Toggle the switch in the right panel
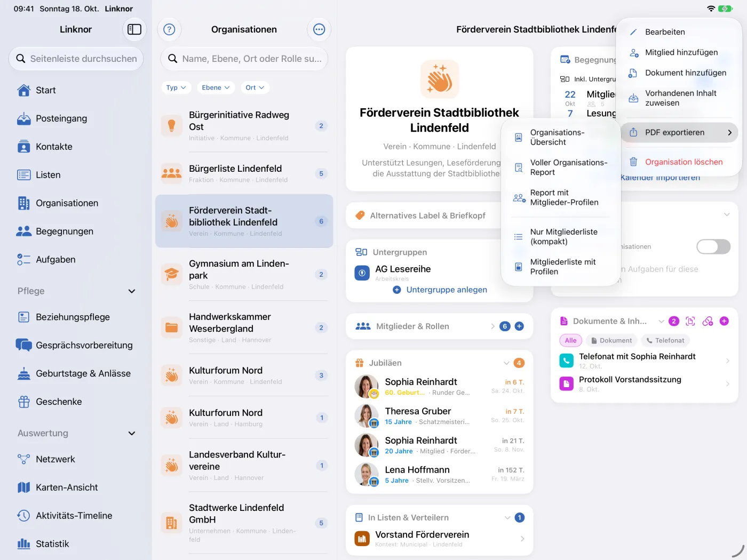The height and width of the screenshot is (560, 747). [713, 246]
